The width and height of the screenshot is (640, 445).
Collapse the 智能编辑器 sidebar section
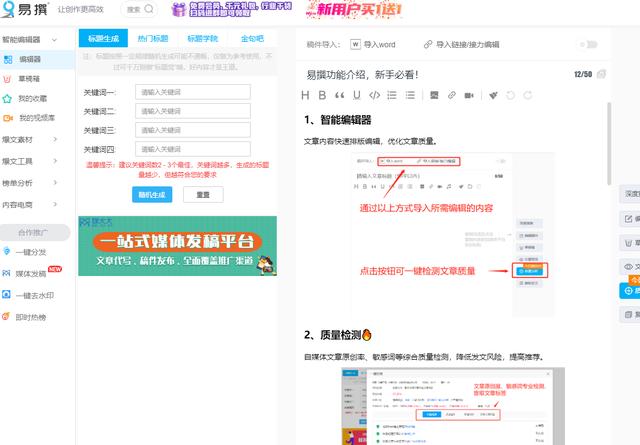click(54, 40)
